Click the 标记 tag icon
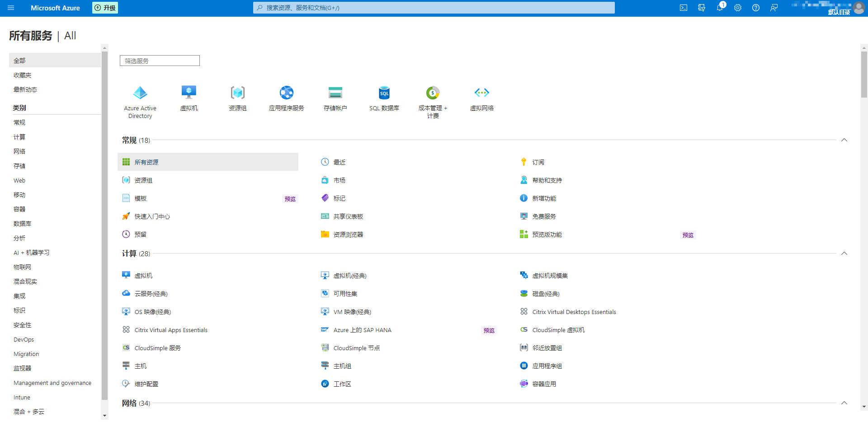This screenshot has width=868, height=422. [325, 198]
